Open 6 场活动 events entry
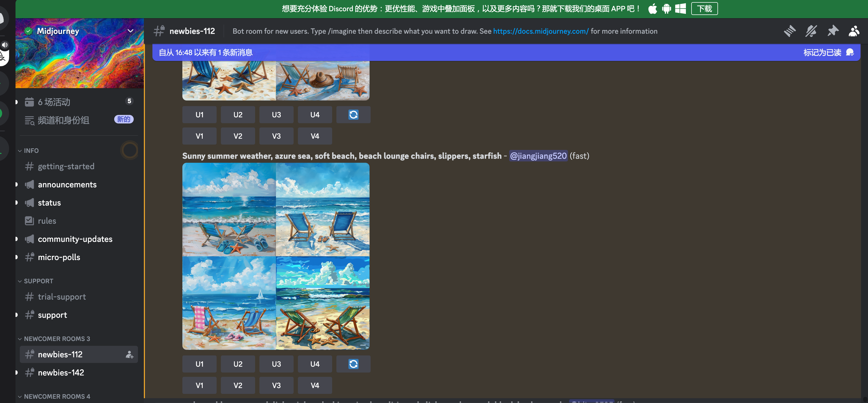This screenshot has width=868, height=403. pos(79,102)
